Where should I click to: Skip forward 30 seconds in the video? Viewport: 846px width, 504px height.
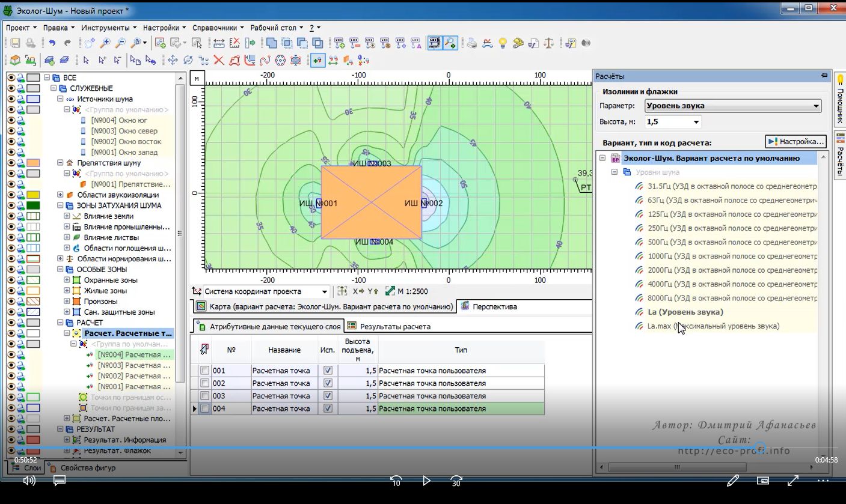point(456,481)
